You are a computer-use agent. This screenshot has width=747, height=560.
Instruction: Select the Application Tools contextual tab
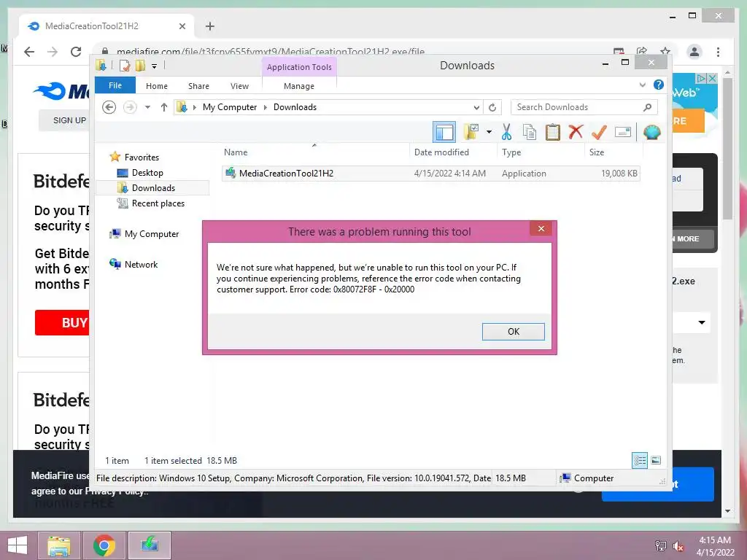[299, 67]
